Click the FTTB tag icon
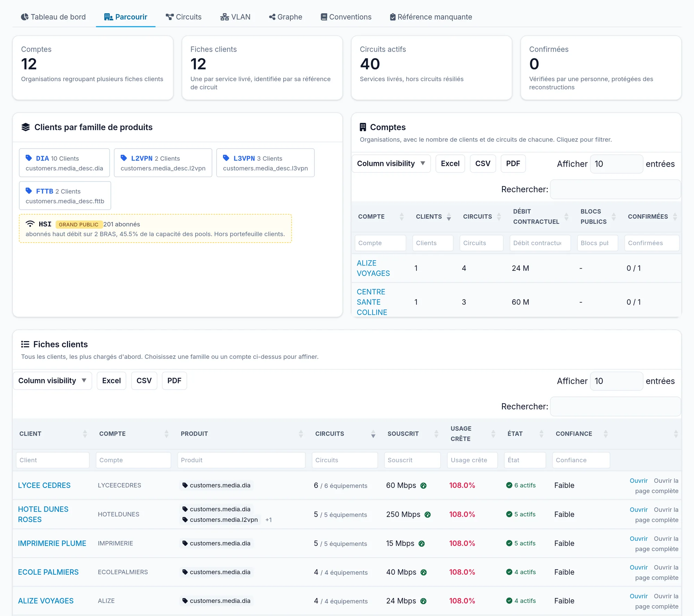 tap(29, 191)
